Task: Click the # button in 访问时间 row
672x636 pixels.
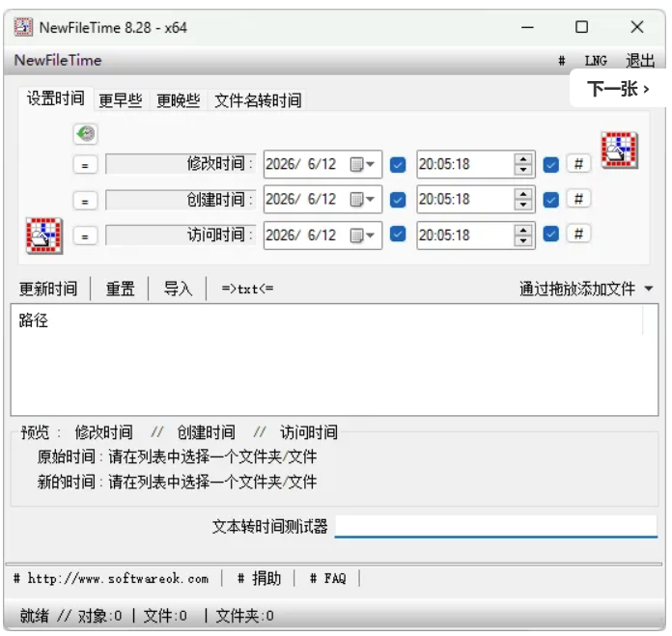Action: tap(578, 234)
